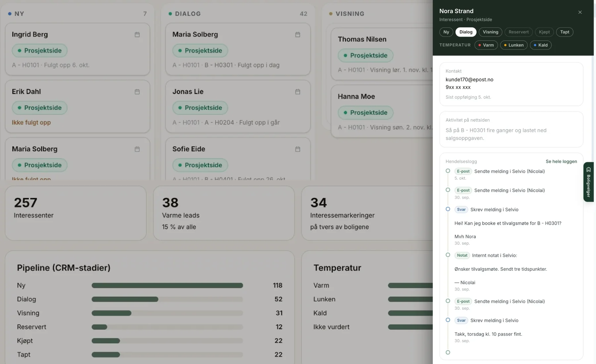Set temperature to Lunken
This screenshot has height=364, width=596.
tap(514, 45)
